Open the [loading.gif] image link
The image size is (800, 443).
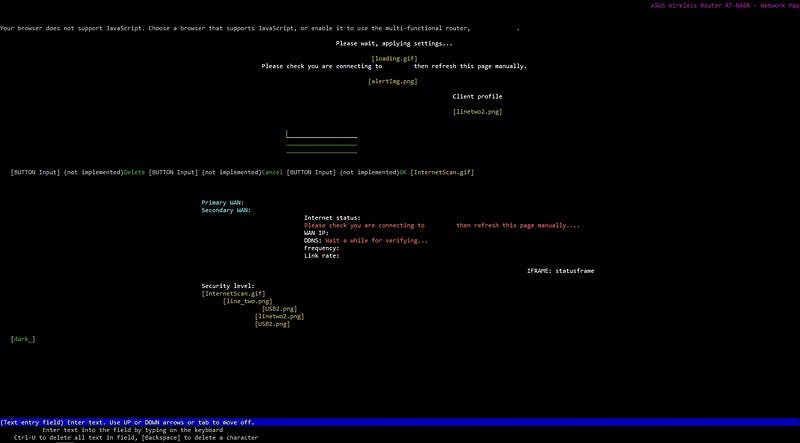[x=394, y=59]
